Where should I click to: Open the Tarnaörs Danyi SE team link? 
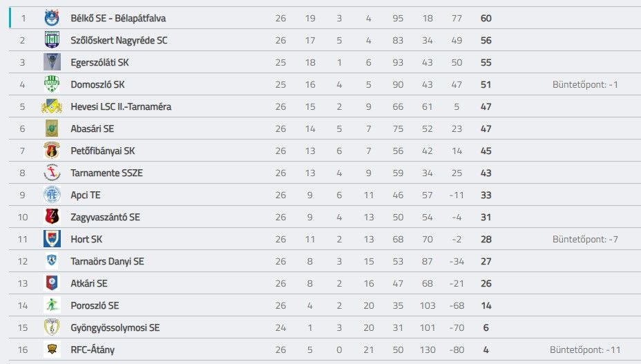click(107, 261)
